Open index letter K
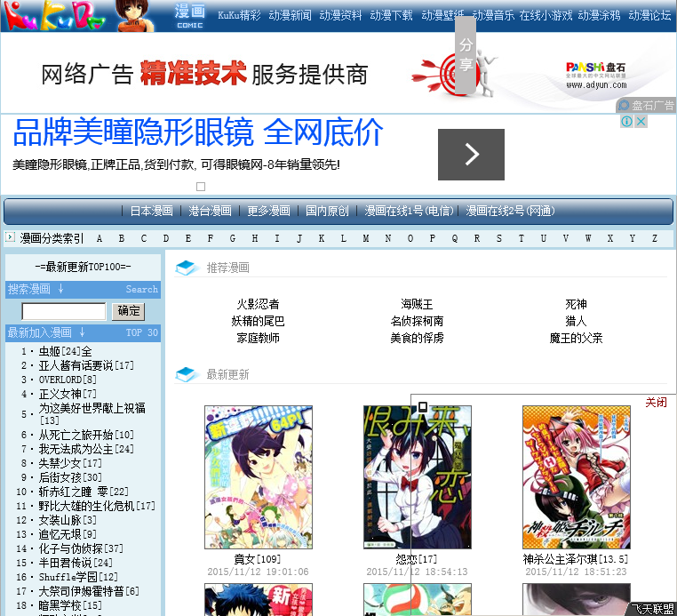The image size is (677, 616). 322,238
